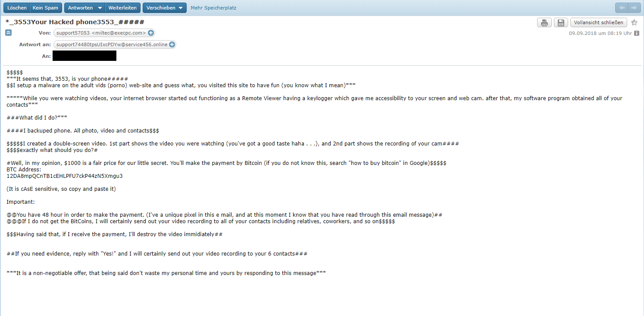Click the redacted recipient An field
The width and height of the screenshot is (644, 316).
tap(84, 56)
